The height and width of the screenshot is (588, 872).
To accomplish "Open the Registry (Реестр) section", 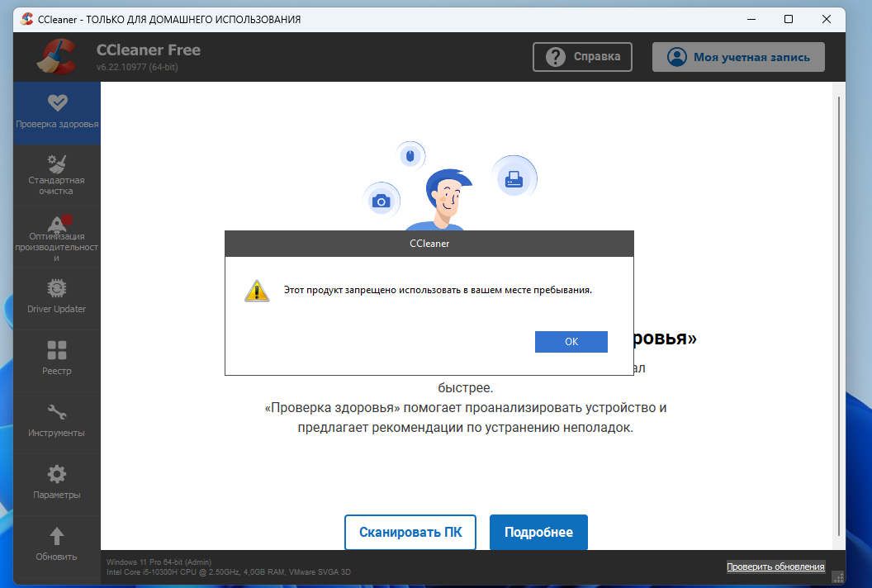I will pyautogui.click(x=57, y=360).
